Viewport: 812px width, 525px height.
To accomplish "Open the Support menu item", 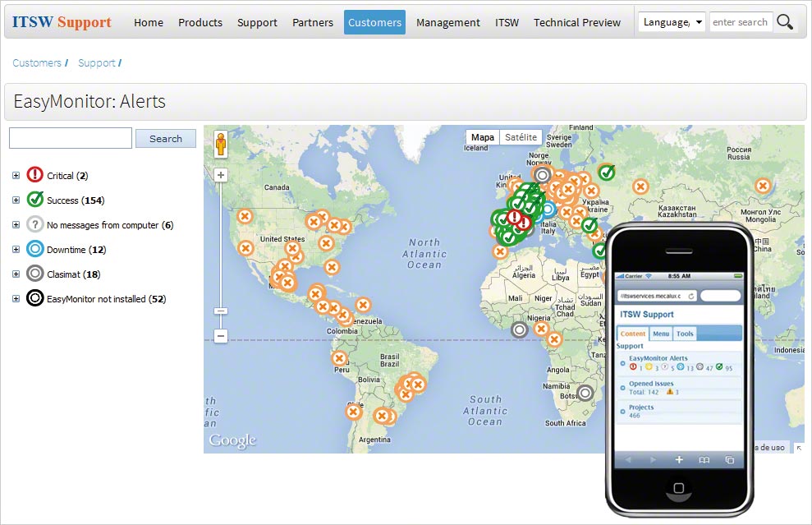I will (x=257, y=22).
